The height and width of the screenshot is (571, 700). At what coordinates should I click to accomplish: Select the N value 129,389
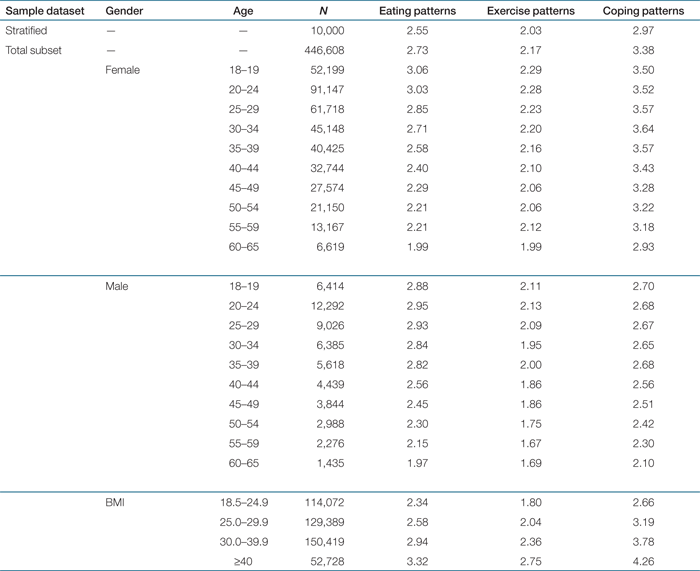click(325, 522)
